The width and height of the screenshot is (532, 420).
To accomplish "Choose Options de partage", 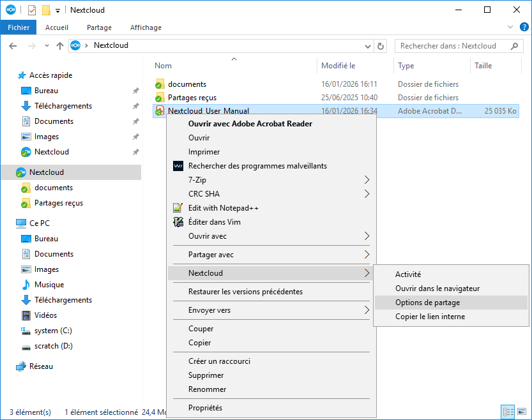I will [427, 303].
